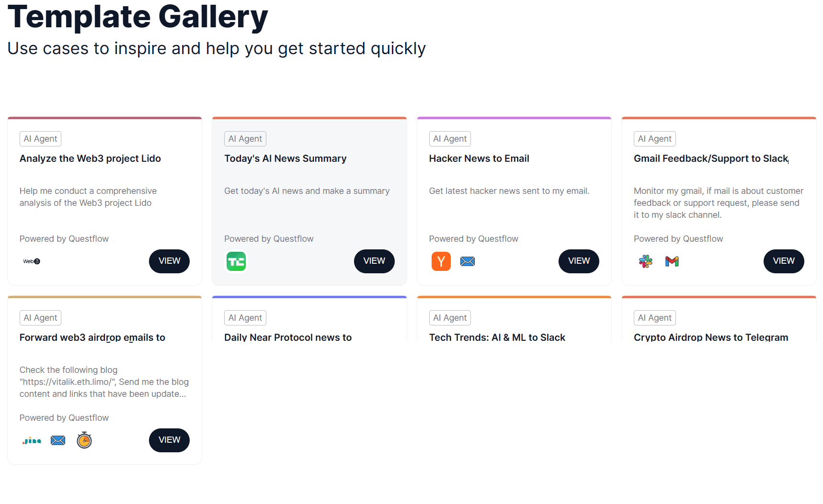This screenshot has width=823, height=504.
Task: Click the Y Combinator Hacker News icon
Action: coord(441,261)
